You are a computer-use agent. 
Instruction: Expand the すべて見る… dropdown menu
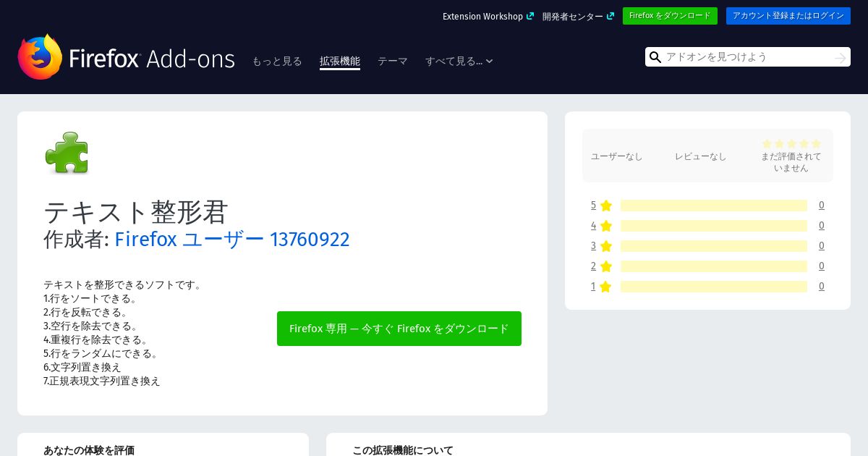click(x=459, y=62)
